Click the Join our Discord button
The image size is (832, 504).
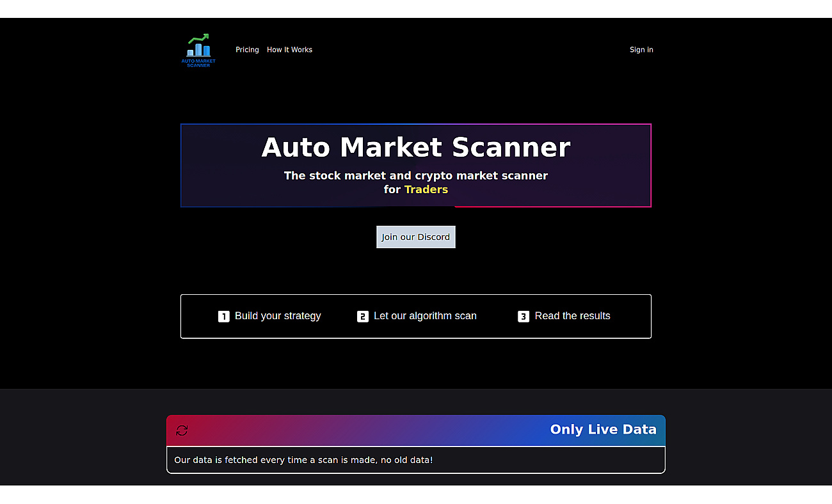pos(416,237)
